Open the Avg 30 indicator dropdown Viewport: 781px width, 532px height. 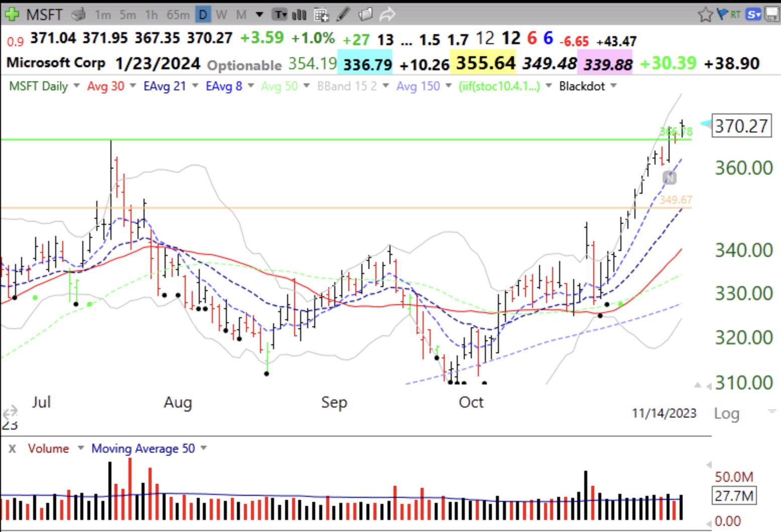coord(133,86)
